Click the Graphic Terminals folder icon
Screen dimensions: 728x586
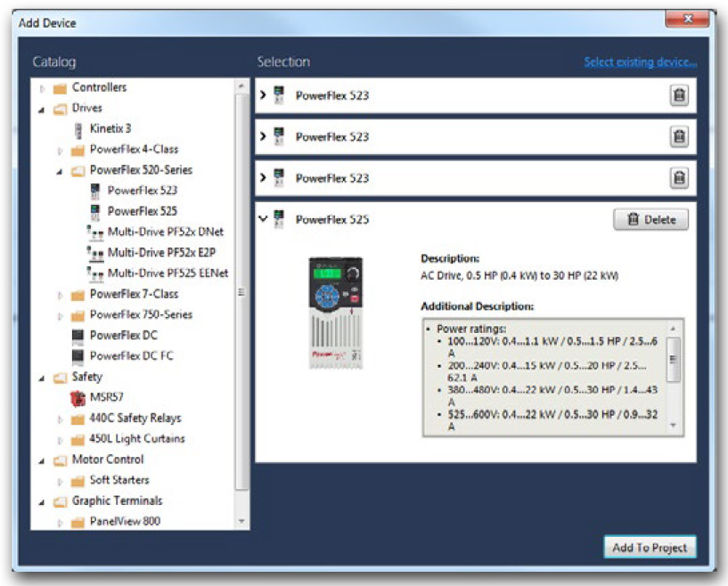(x=60, y=501)
